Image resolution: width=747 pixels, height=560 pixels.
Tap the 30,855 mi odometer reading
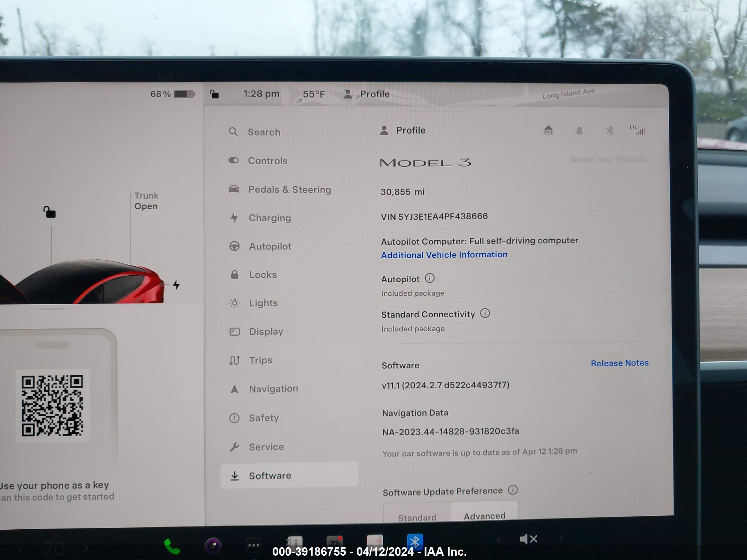click(x=402, y=192)
